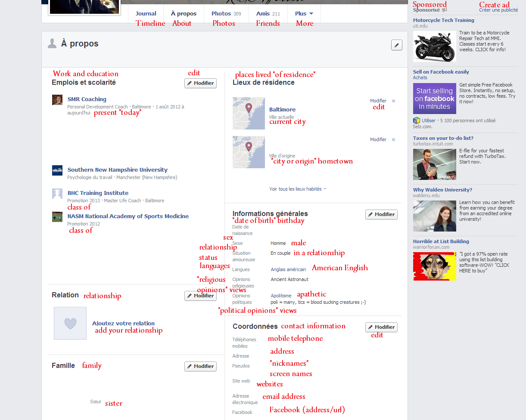Open BHC Training Institute link

pyautogui.click(x=98, y=193)
